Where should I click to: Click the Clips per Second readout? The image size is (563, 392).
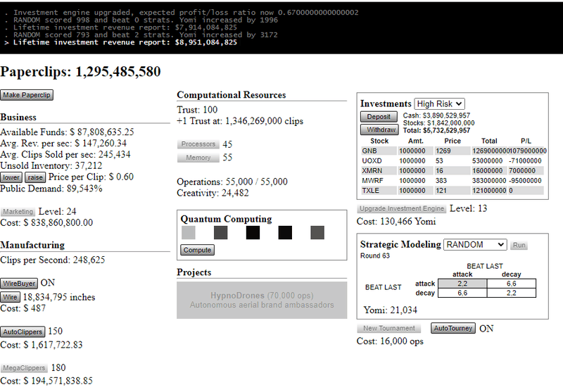point(53,260)
